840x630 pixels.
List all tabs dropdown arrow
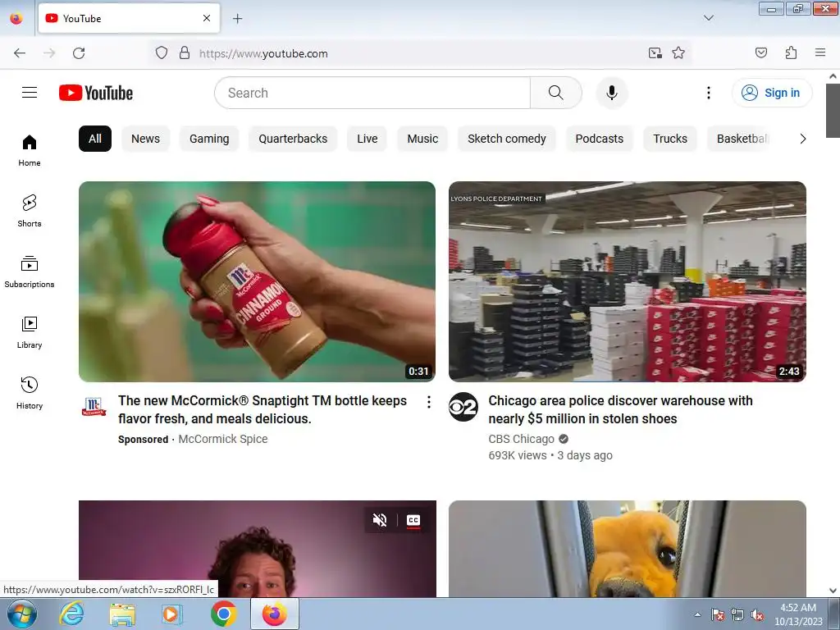coord(708,18)
